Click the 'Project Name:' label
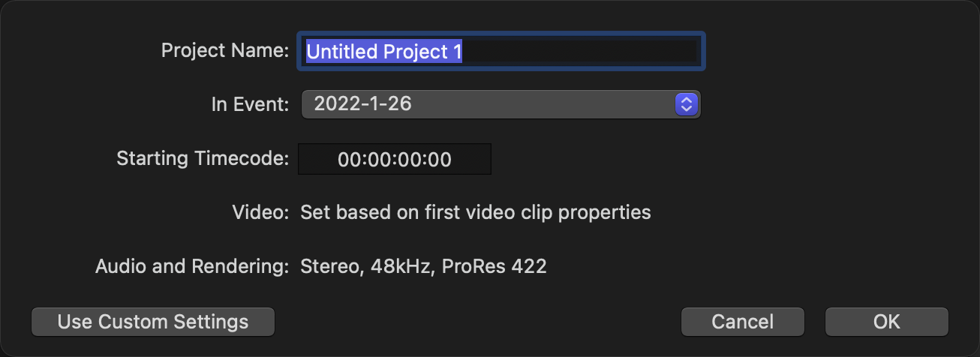Image resolution: width=980 pixels, height=357 pixels. pyautogui.click(x=225, y=51)
